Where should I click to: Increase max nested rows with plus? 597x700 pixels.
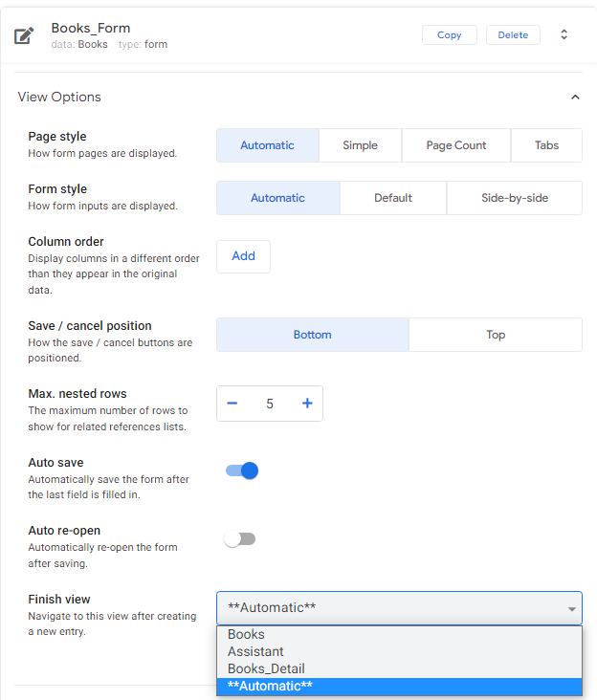(307, 404)
